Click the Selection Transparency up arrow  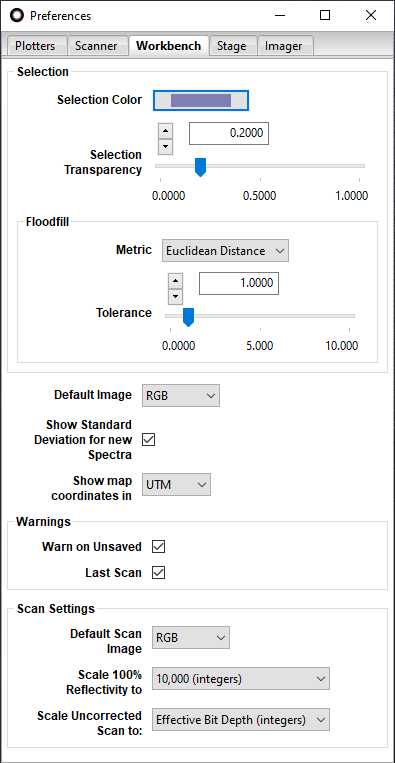click(166, 131)
